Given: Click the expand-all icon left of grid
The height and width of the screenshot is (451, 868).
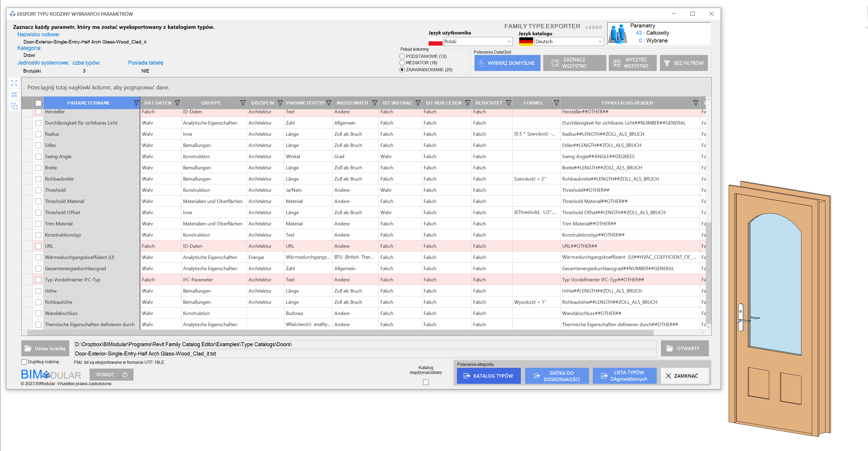Looking at the screenshot, I should point(14,83).
